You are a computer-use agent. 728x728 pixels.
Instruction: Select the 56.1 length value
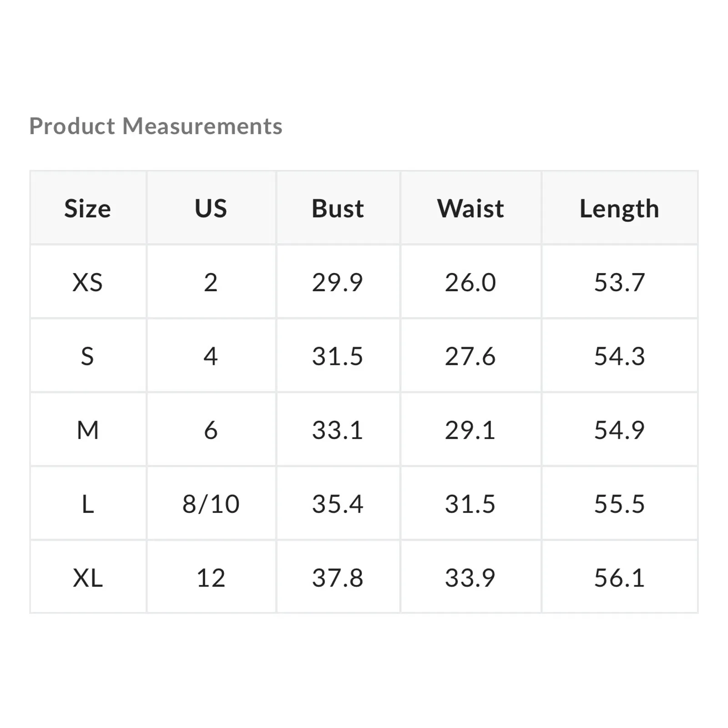point(619,578)
